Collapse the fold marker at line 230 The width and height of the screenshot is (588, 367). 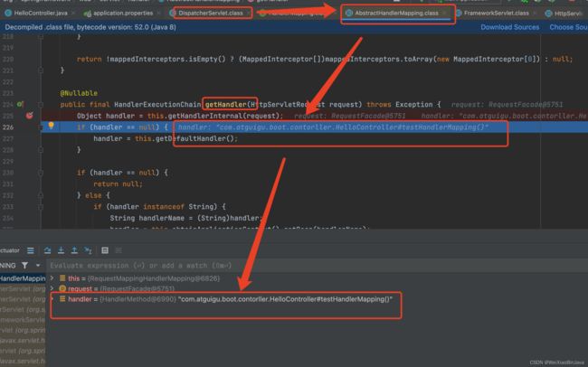(x=41, y=173)
